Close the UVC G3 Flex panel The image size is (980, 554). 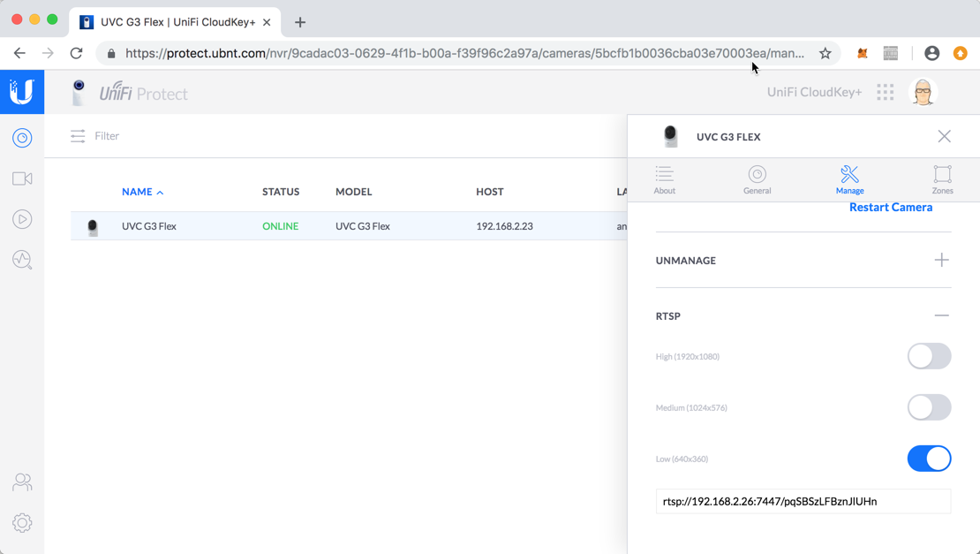pos(944,137)
